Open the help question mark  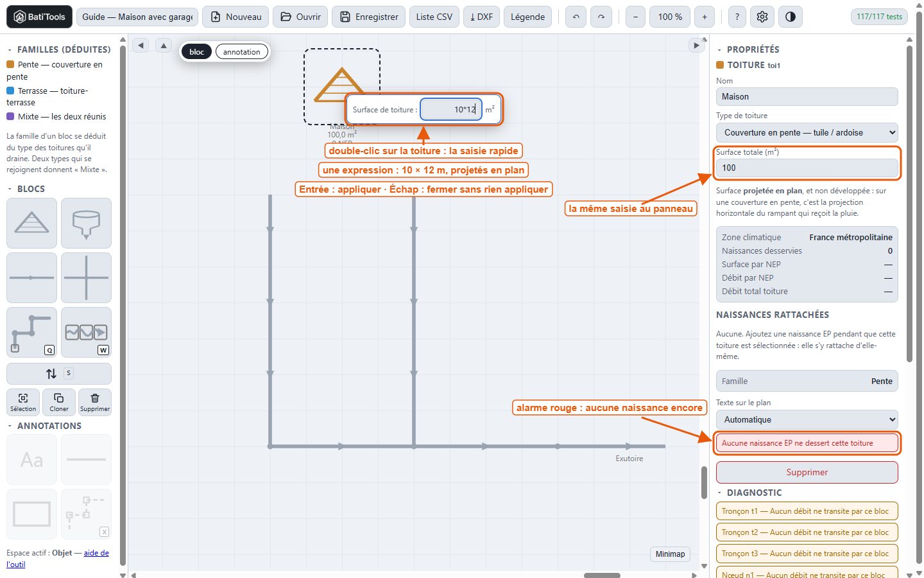tap(737, 17)
